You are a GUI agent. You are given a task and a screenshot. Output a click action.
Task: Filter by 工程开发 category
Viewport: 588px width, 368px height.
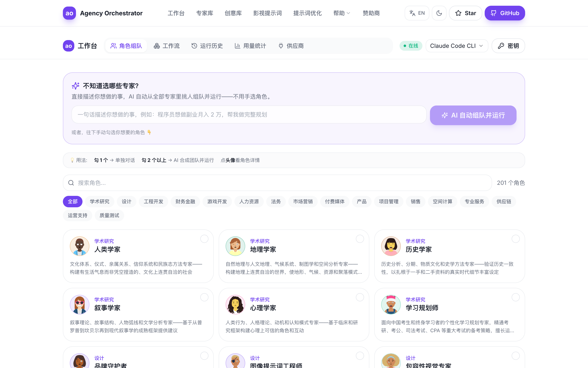point(154,202)
